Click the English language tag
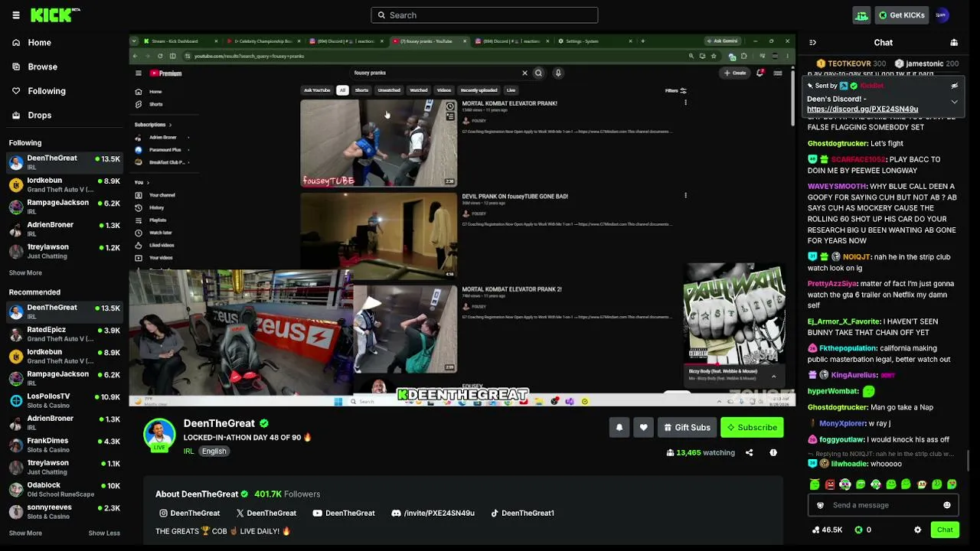Image resolution: width=980 pixels, height=551 pixels. (214, 452)
